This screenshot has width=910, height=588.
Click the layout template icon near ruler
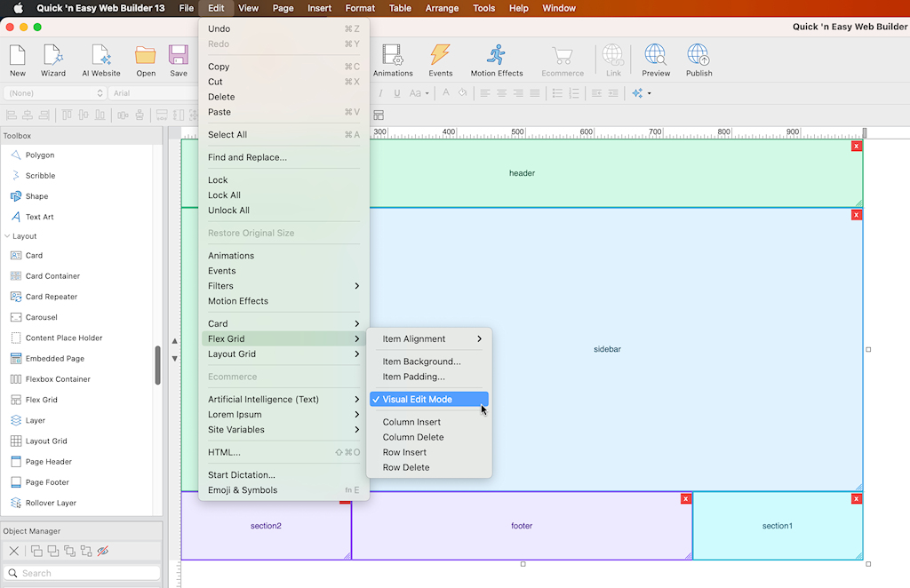379,115
